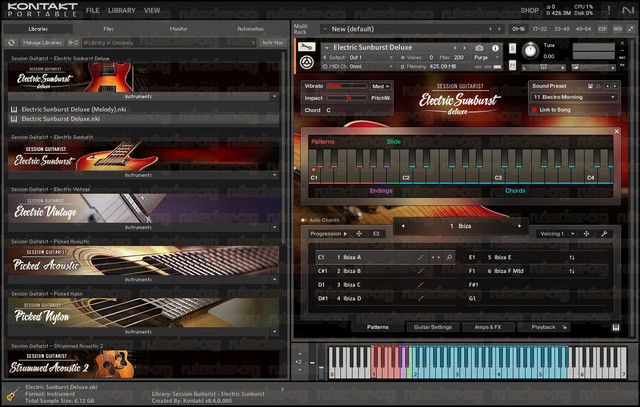Click the camera snapshot icon
The image size is (640, 407).
tap(479, 48)
